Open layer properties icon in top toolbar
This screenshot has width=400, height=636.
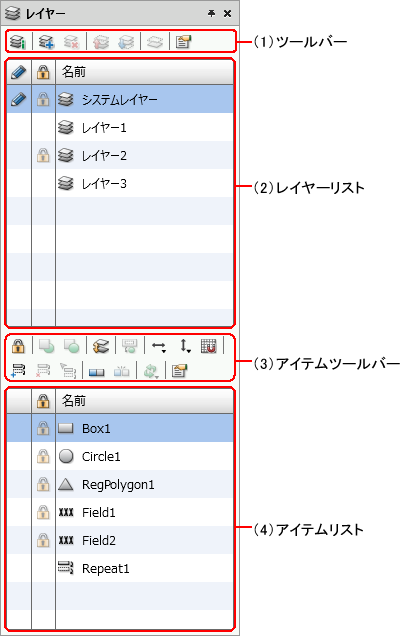point(183,42)
